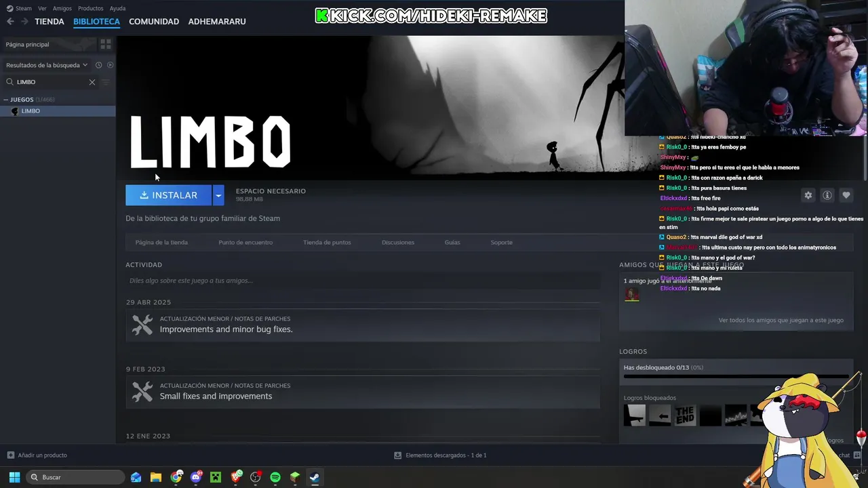Select the BIBLIOTECA tab
This screenshot has width=868, height=488.
click(96, 22)
